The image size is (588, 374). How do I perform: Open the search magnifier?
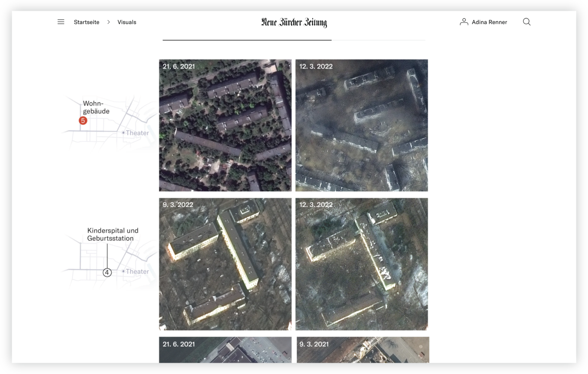pos(527,22)
